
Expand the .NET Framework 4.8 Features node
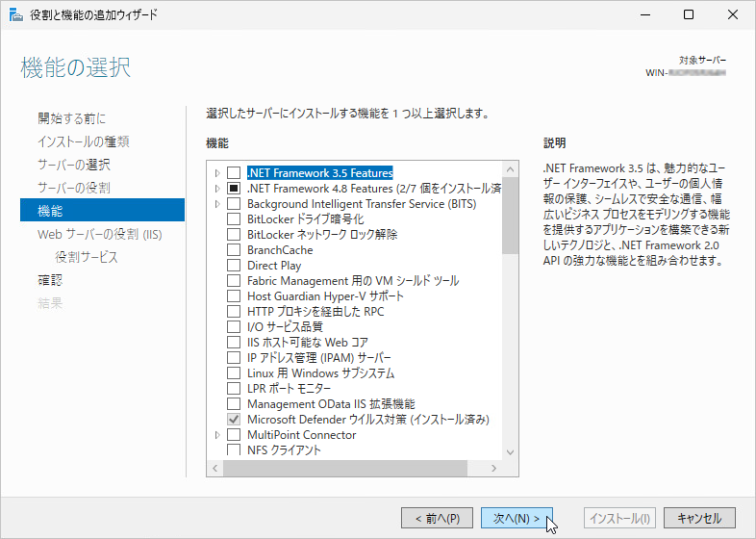pos(217,189)
